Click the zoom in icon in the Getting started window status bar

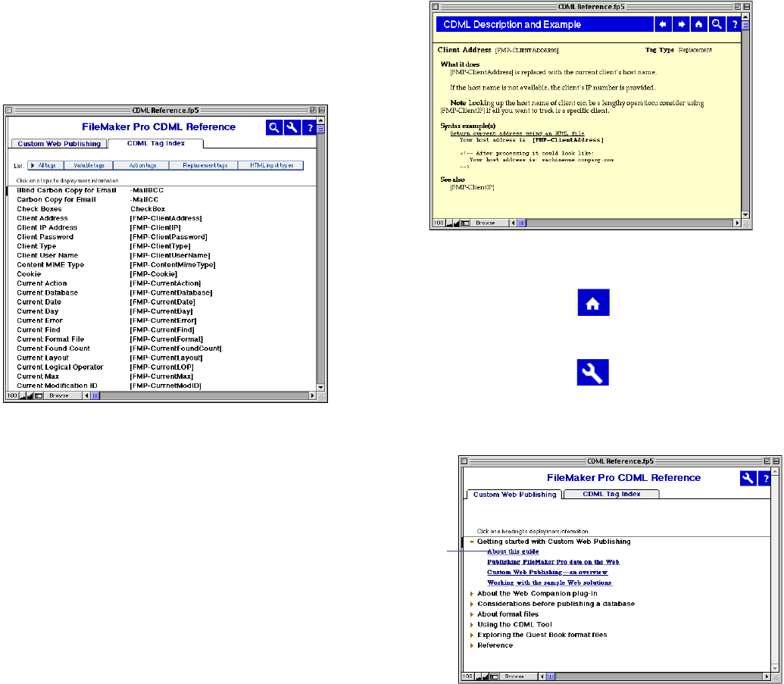pyautogui.click(x=486, y=676)
